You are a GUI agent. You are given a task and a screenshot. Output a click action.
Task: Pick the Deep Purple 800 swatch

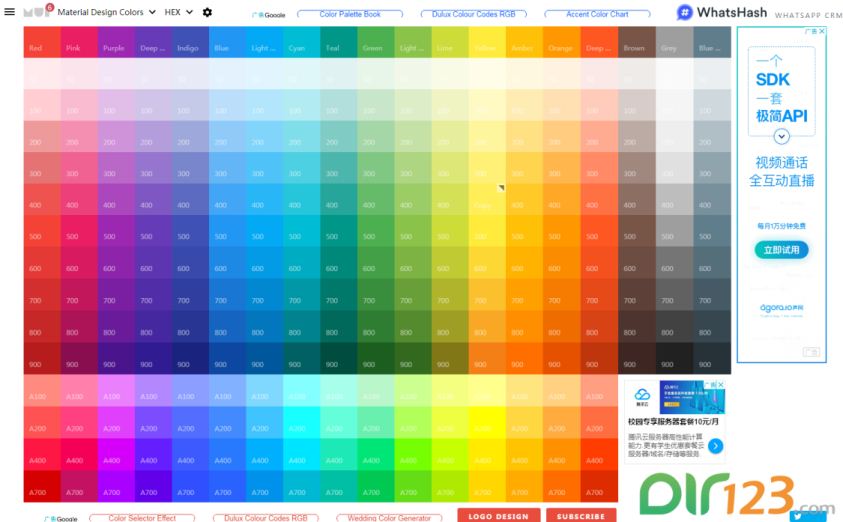point(153,326)
